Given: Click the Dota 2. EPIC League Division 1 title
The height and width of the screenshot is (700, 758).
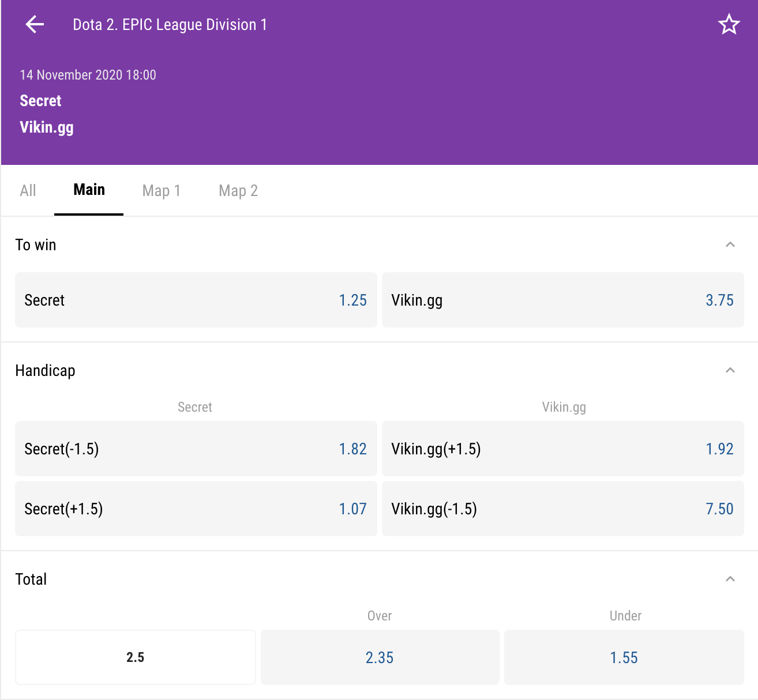Looking at the screenshot, I should [x=170, y=25].
